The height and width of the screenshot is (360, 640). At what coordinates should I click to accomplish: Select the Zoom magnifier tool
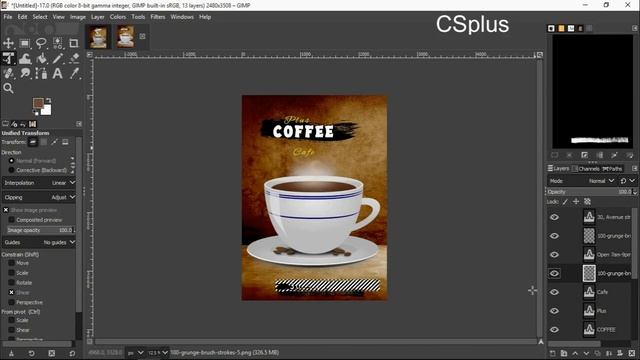[8, 88]
